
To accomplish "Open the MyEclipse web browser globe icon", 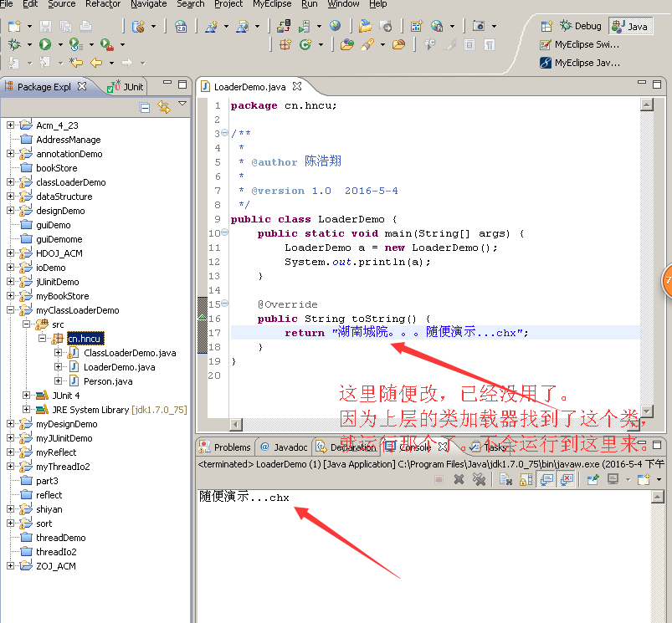I will [335, 26].
